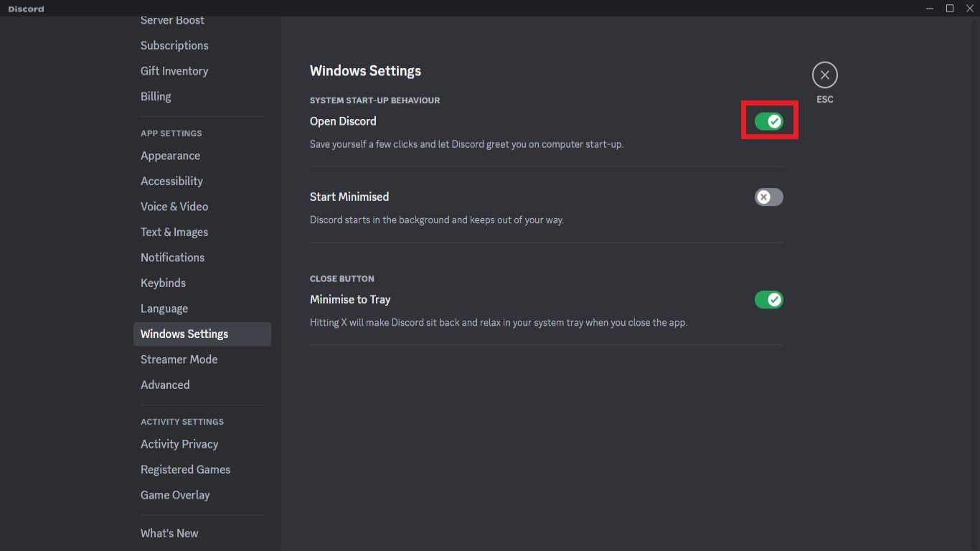The height and width of the screenshot is (551, 980).
Task: Open Text & Images settings
Action: pos(174,232)
